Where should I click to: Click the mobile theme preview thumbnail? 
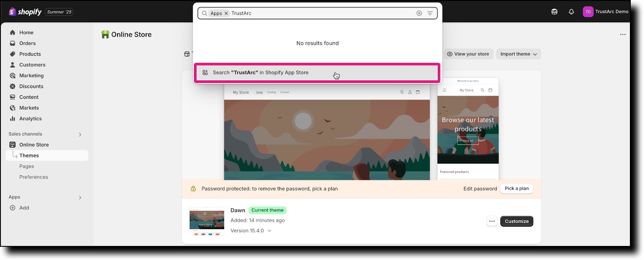468,129
